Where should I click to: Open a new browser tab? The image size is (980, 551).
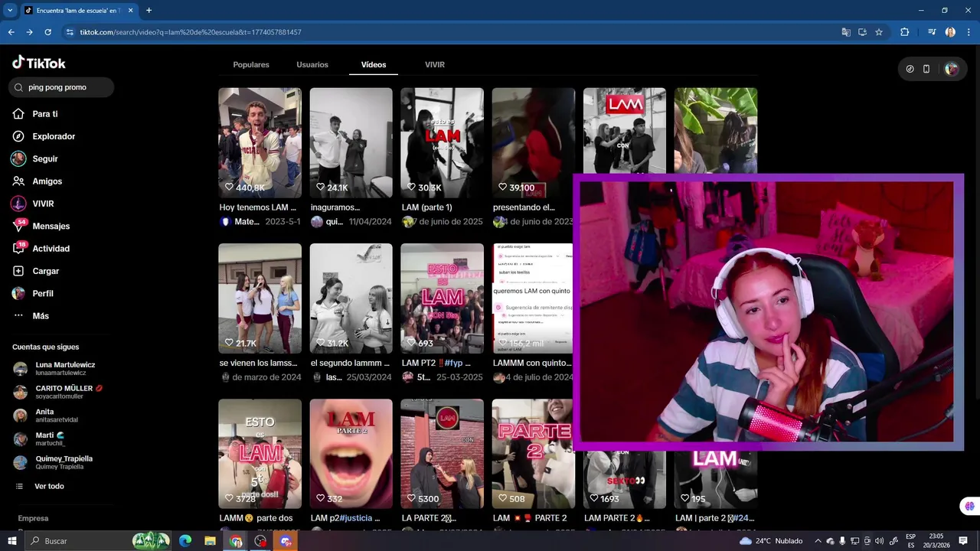pyautogui.click(x=149, y=10)
